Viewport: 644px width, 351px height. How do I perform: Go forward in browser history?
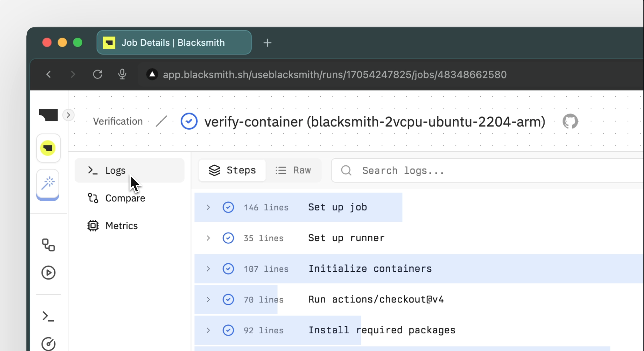73,74
